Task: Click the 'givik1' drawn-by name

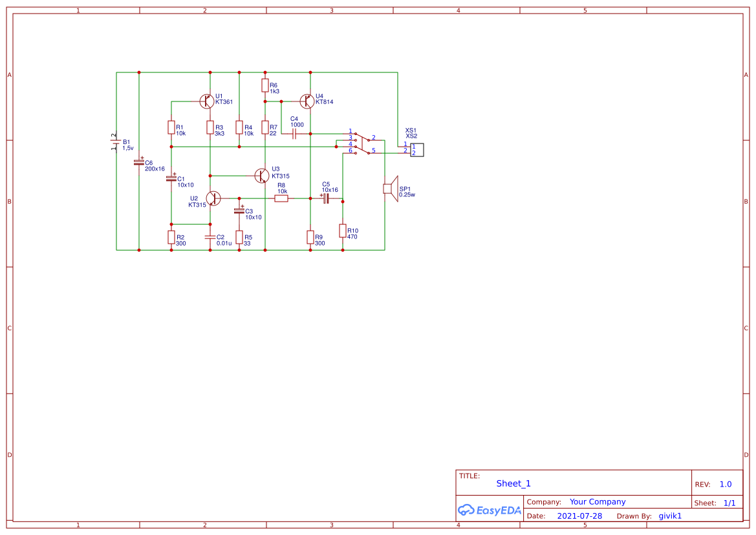Action: [x=670, y=516]
